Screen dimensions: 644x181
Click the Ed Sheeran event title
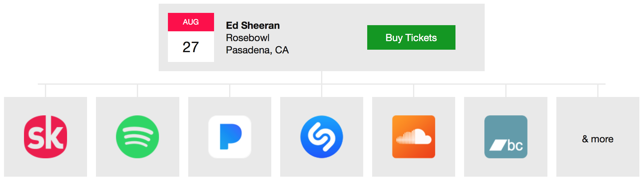[253, 25]
